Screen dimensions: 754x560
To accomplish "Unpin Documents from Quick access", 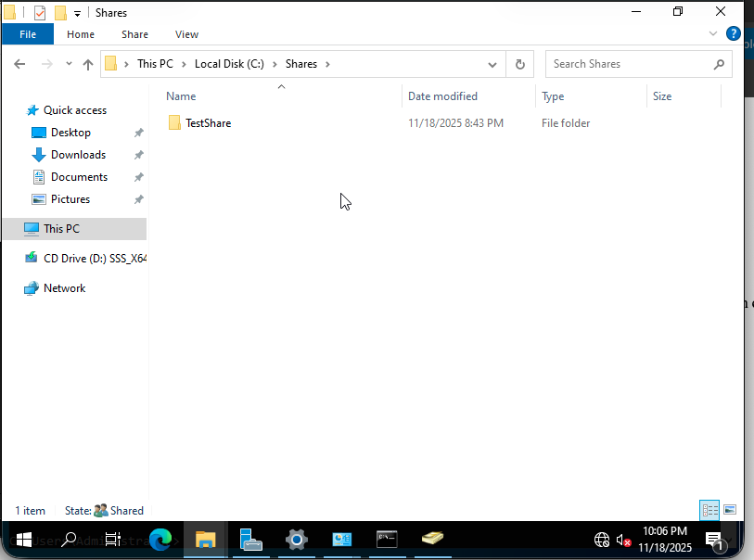I will pyautogui.click(x=138, y=176).
